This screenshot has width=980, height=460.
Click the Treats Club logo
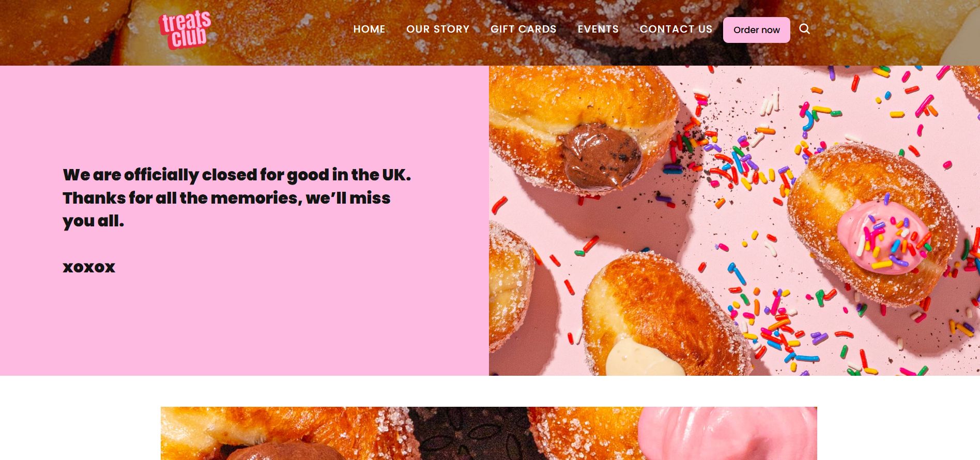coord(185,29)
